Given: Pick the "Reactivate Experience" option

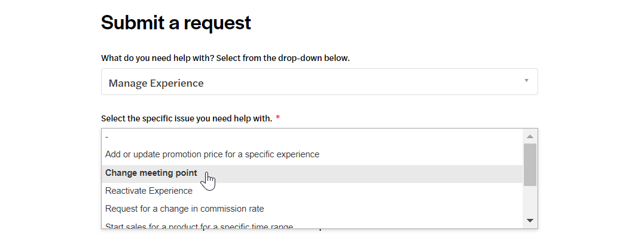Looking at the screenshot, I should [x=312, y=191].
